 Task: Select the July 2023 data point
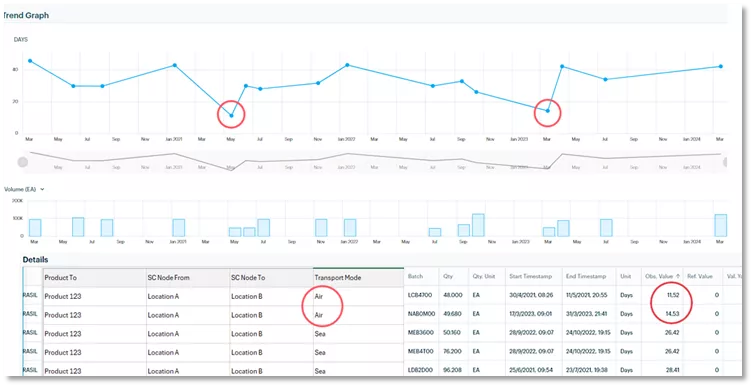tap(606, 79)
